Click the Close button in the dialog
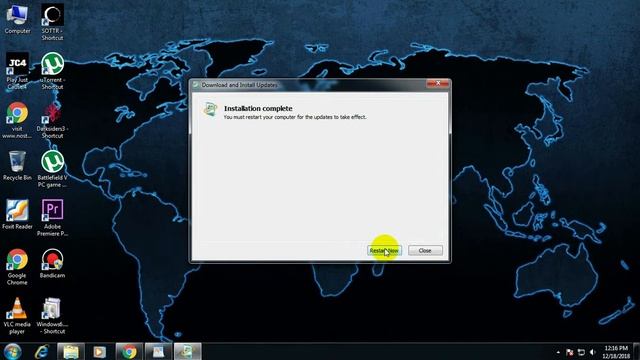 [425, 251]
